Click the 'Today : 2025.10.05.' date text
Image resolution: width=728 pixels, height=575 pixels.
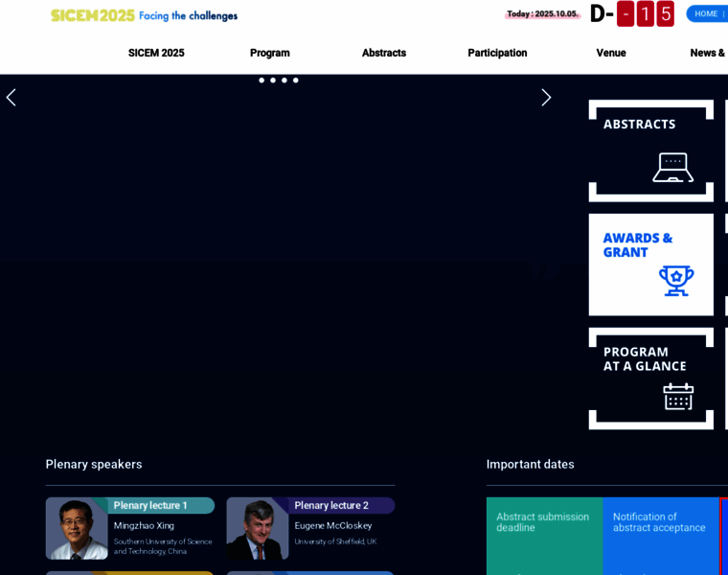pyautogui.click(x=543, y=14)
